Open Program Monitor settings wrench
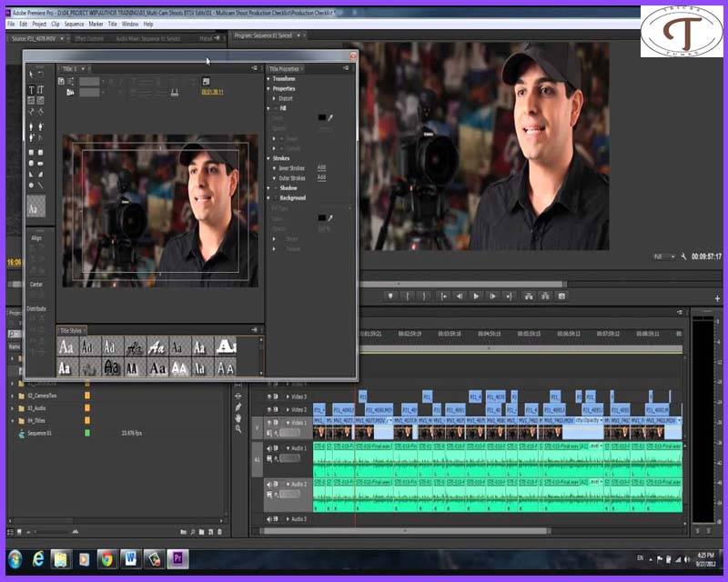728x582 pixels. tap(683, 256)
